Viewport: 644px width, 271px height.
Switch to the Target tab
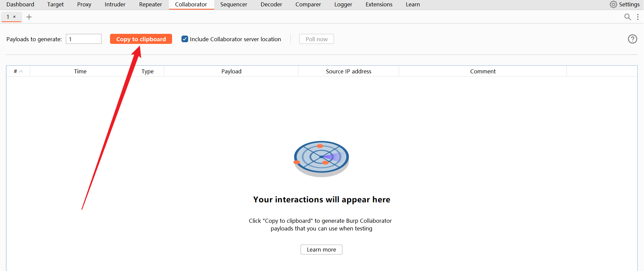(55, 4)
